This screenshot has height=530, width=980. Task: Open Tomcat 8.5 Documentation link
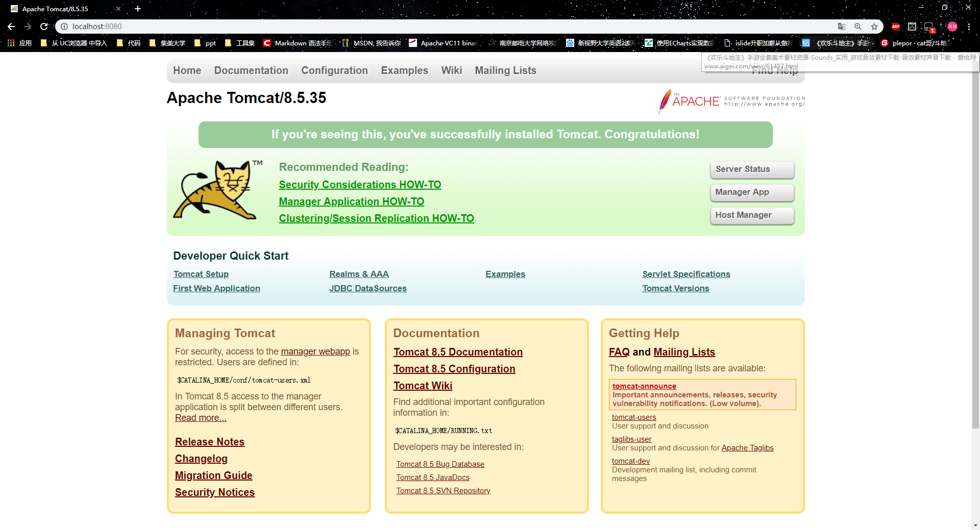point(458,352)
